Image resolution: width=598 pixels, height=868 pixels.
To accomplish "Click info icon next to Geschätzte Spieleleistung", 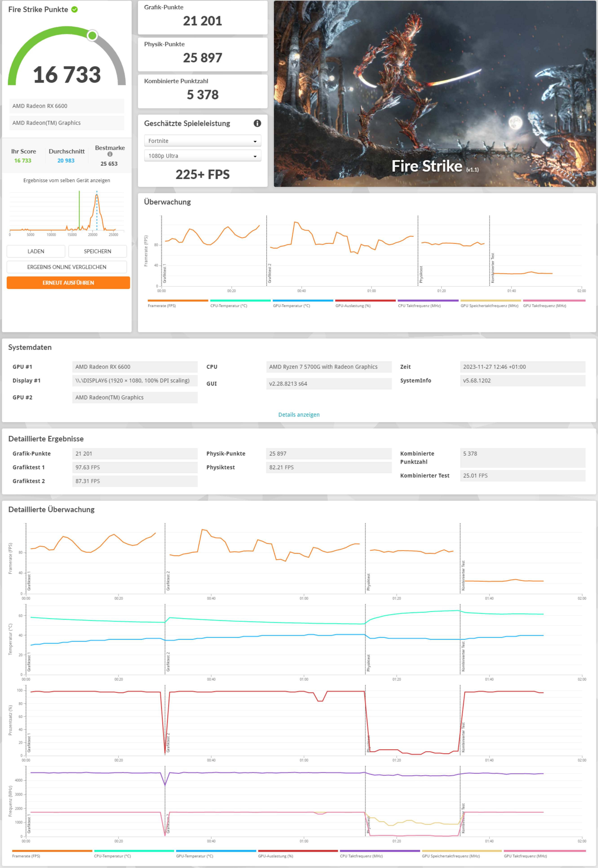I will (257, 123).
